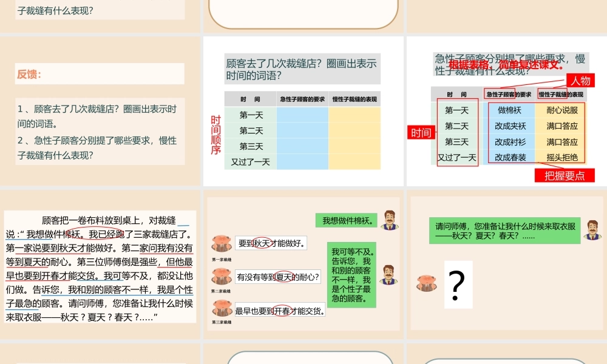Click 第二天 in the blank table
Image resolution: width=607 pixels, height=364 pixels.
click(251, 131)
